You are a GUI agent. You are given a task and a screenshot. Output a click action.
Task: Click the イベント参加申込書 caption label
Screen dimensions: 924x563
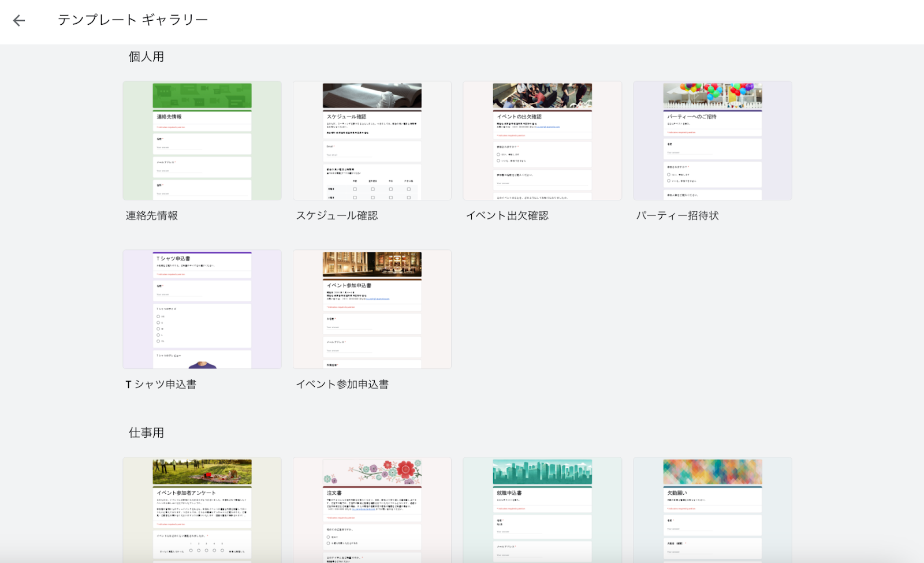[342, 385]
